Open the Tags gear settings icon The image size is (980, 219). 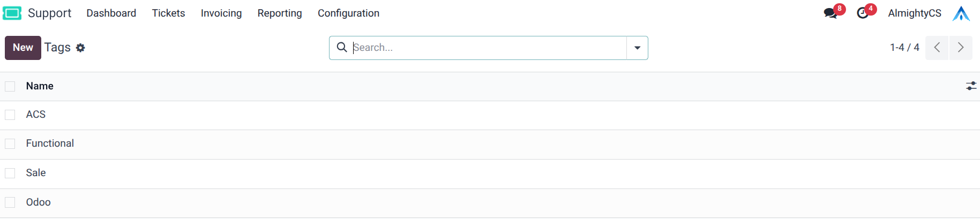click(x=80, y=48)
